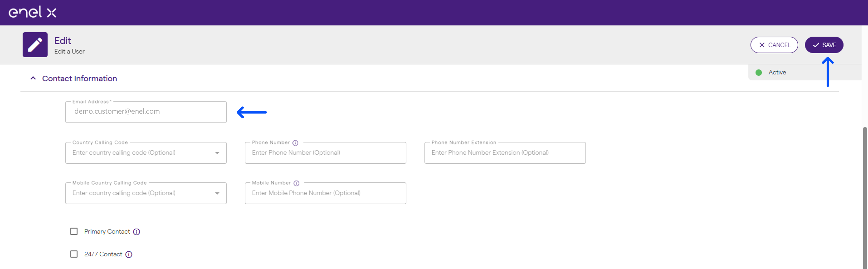Click the 24/7 Contact info icon
Image resolution: width=868 pixels, height=269 pixels.
tap(129, 255)
